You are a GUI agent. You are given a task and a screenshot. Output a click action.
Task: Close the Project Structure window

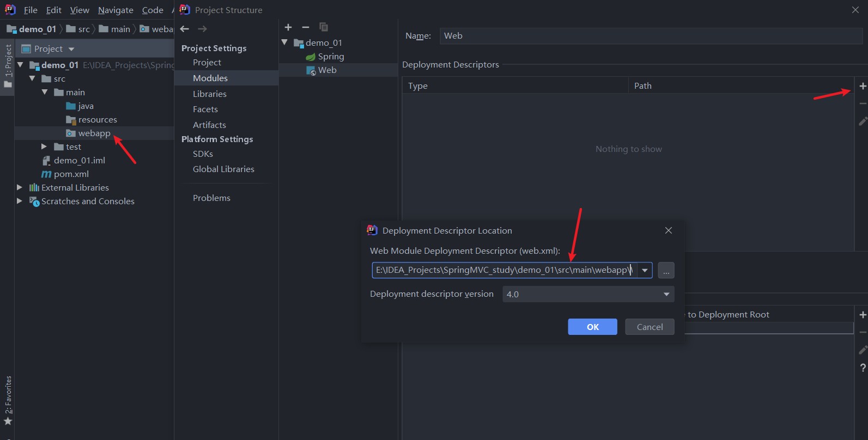click(855, 10)
